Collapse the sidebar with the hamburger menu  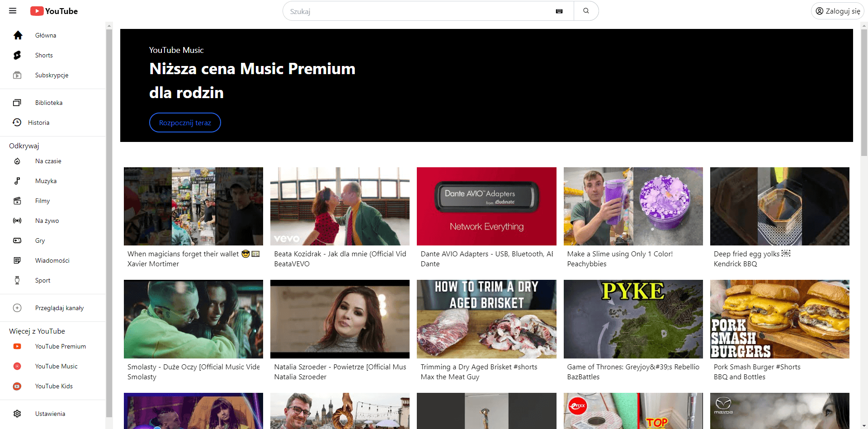[x=12, y=11]
